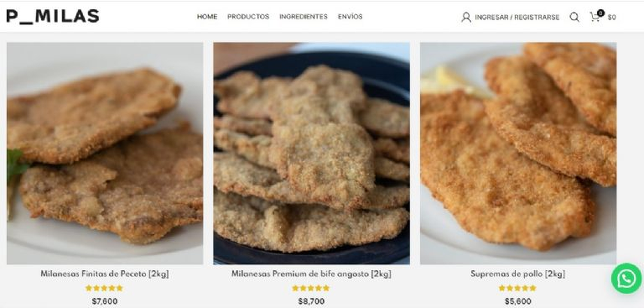Open Supremas de pollo product title
Screen dimensions: 644x308
click(518, 274)
